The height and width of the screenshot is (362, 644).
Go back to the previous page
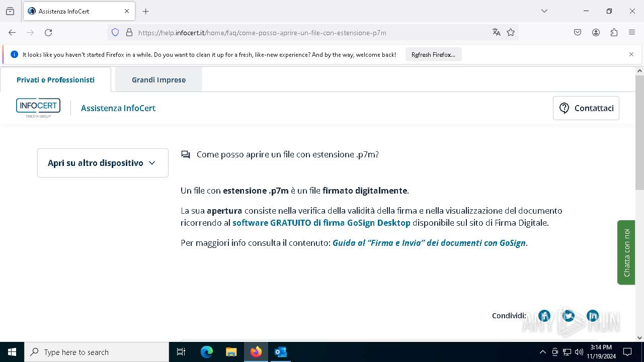(12, 32)
